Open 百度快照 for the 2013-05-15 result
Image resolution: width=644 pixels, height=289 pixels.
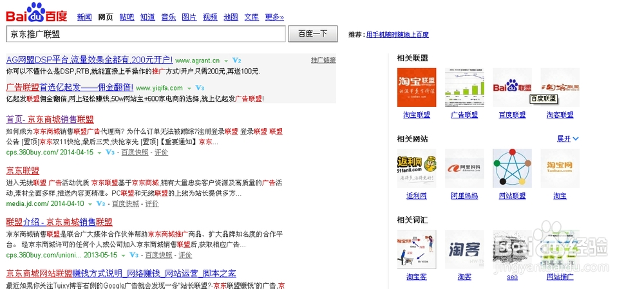[159, 255]
